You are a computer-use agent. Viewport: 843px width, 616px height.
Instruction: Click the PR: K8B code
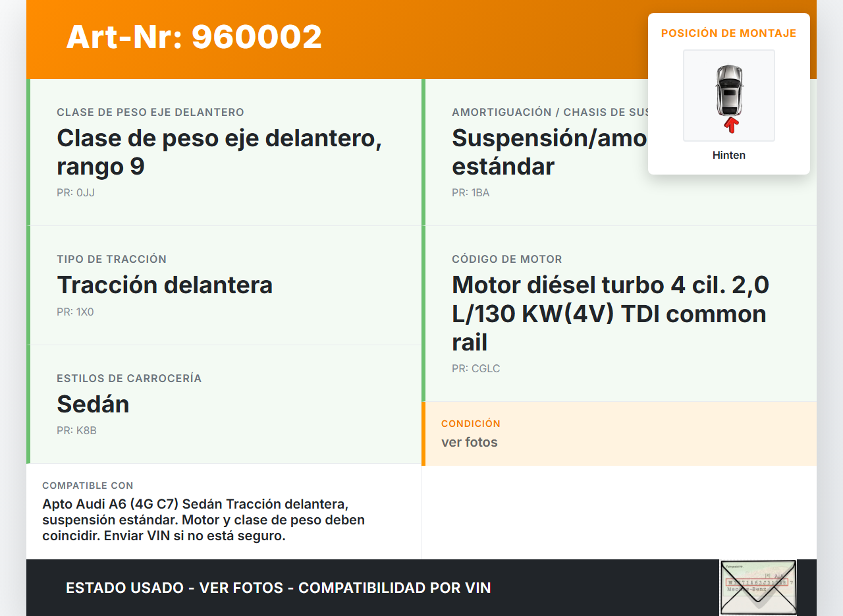tap(76, 431)
